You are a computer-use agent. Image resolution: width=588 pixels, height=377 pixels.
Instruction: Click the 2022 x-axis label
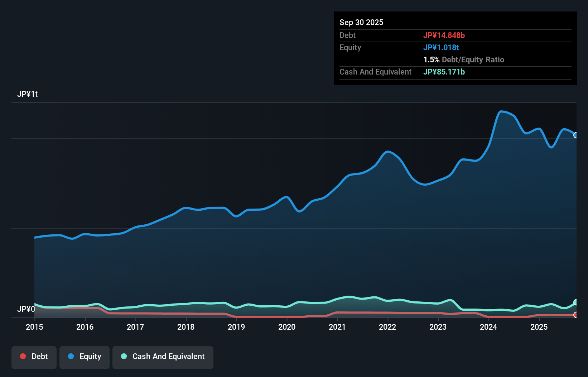click(387, 327)
